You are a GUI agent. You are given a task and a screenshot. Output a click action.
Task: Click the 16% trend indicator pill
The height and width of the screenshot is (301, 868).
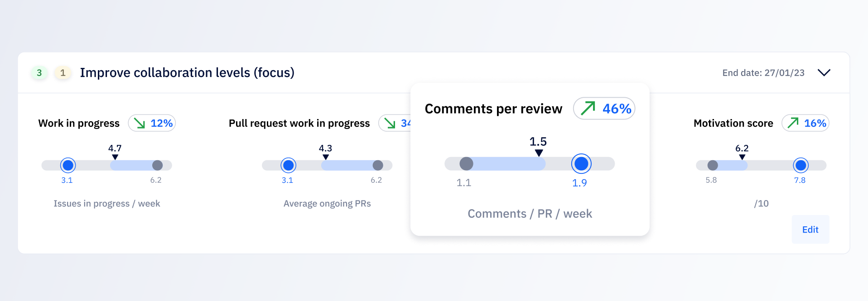pyautogui.click(x=805, y=123)
